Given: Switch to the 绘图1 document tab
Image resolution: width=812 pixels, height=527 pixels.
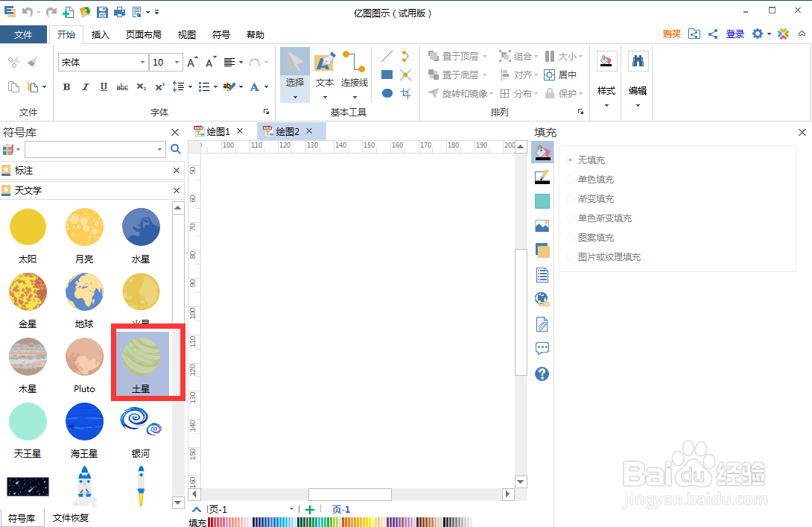Looking at the screenshot, I should (218, 132).
